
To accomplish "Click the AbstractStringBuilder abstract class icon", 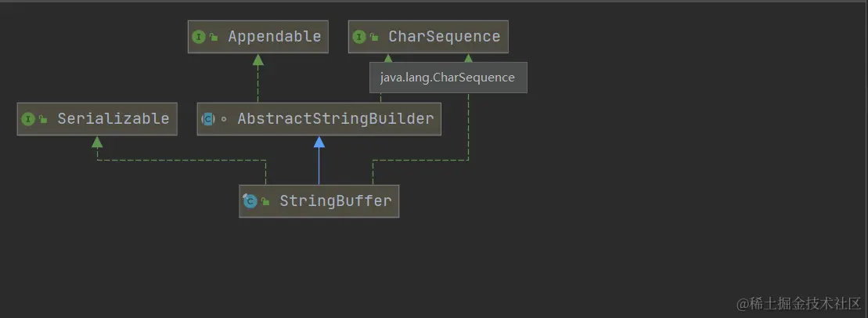I will [208, 119].
